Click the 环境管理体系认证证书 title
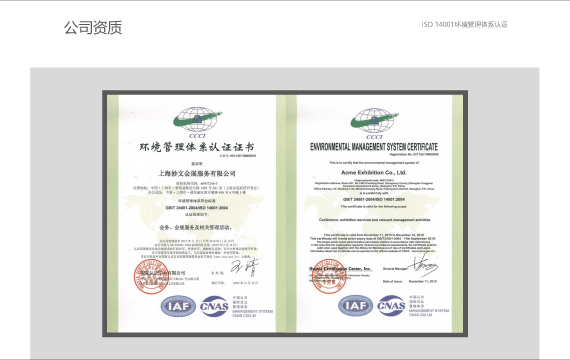This screenshot has height=360, width=570. (197, 147)
